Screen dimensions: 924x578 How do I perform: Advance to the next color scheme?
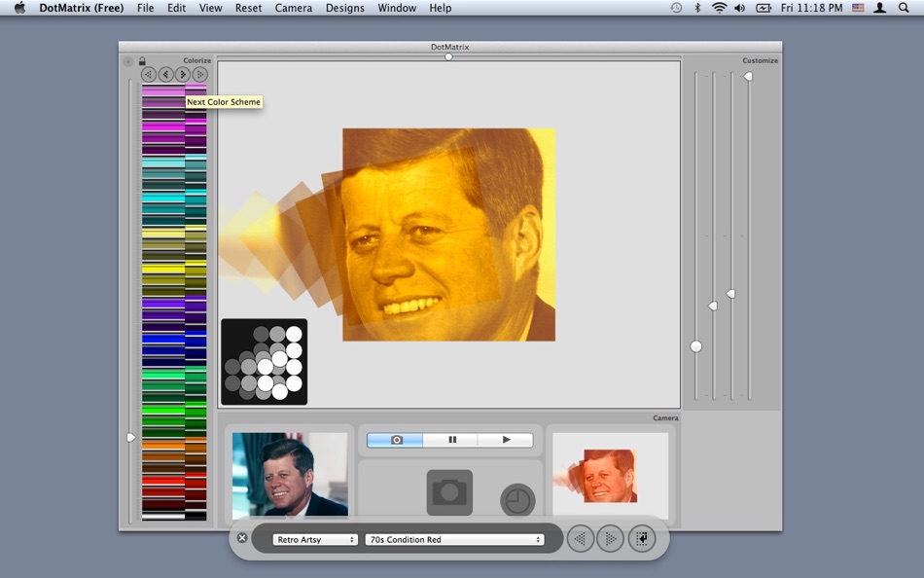tap(183, 74)
